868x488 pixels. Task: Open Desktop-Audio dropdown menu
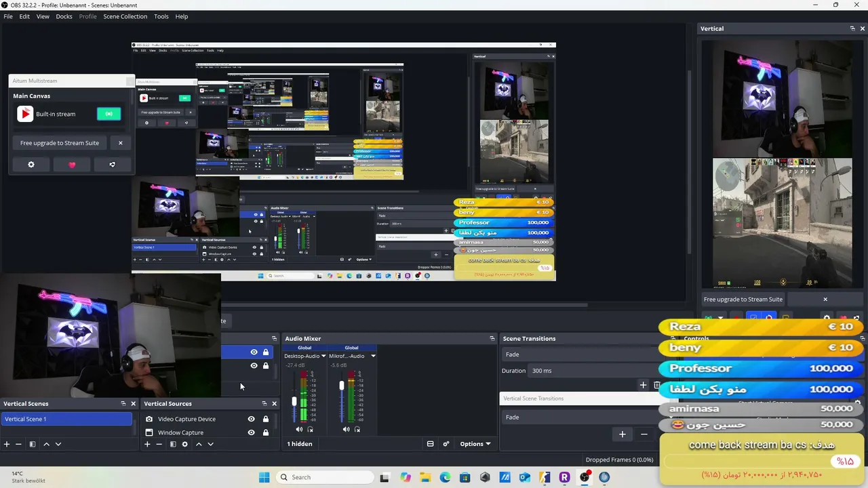pyautogui.click(x=323, y=356)
